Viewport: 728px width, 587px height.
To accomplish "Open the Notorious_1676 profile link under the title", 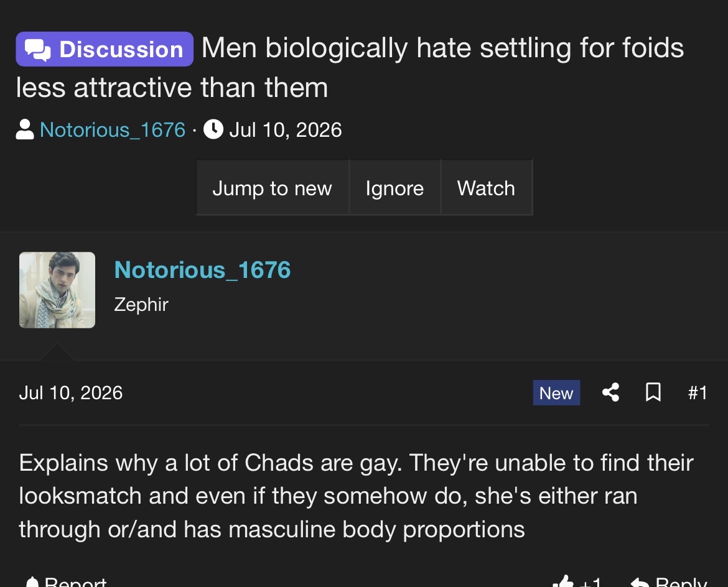I will point(113,130).
